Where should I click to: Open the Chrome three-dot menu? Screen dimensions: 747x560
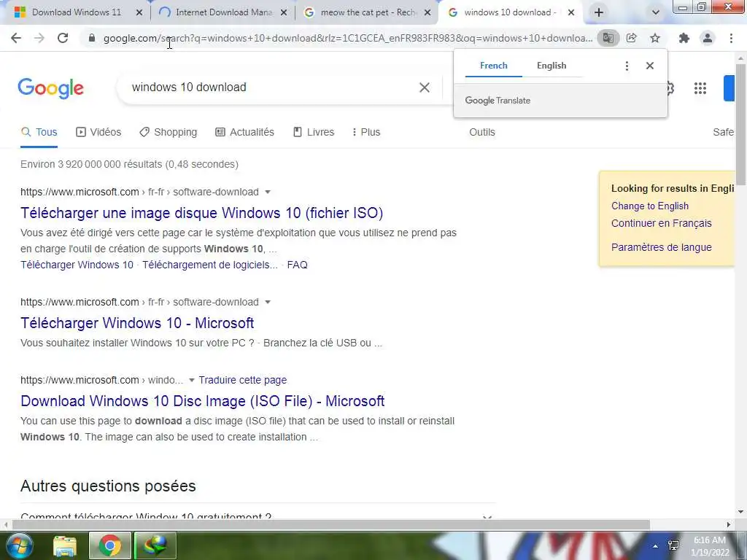pos(731,38)
